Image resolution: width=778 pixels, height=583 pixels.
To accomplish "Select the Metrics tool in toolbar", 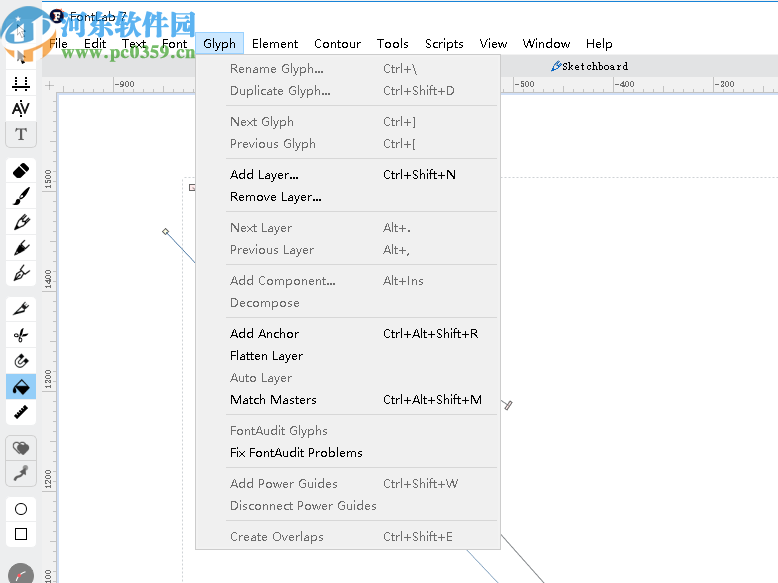I will [x=21, y=83].
